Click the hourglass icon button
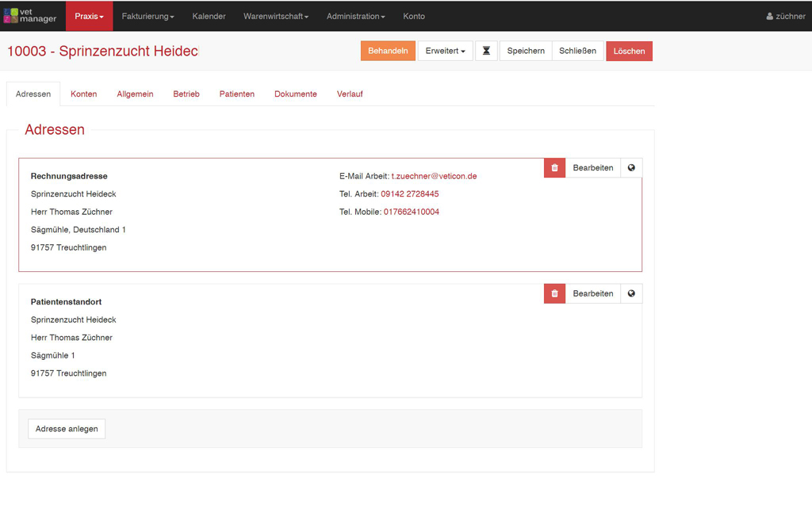This screenshot has width=812, height=528. click(486, 51)
